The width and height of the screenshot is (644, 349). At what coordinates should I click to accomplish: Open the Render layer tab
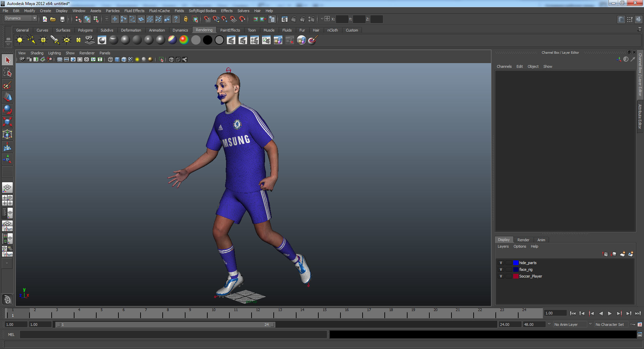pyautogui.click(x=523, y=240)
